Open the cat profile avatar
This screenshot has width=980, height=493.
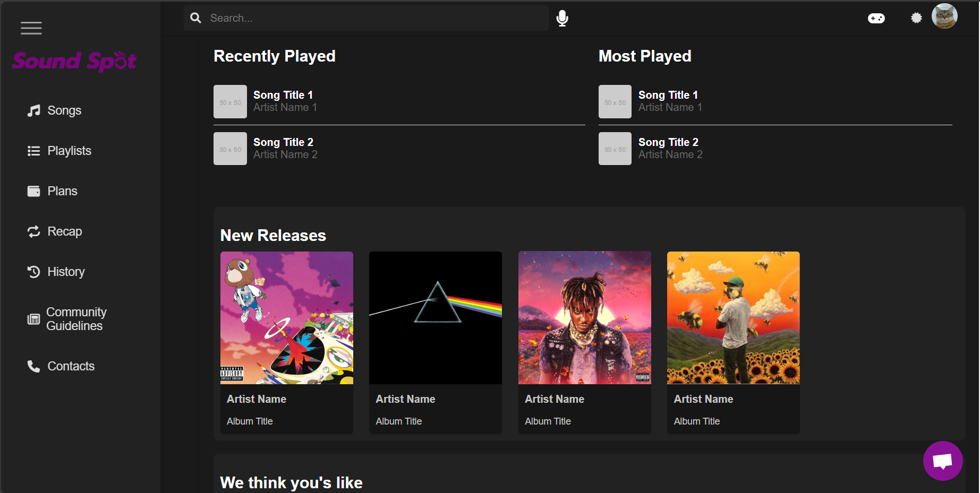click(944, 16)
